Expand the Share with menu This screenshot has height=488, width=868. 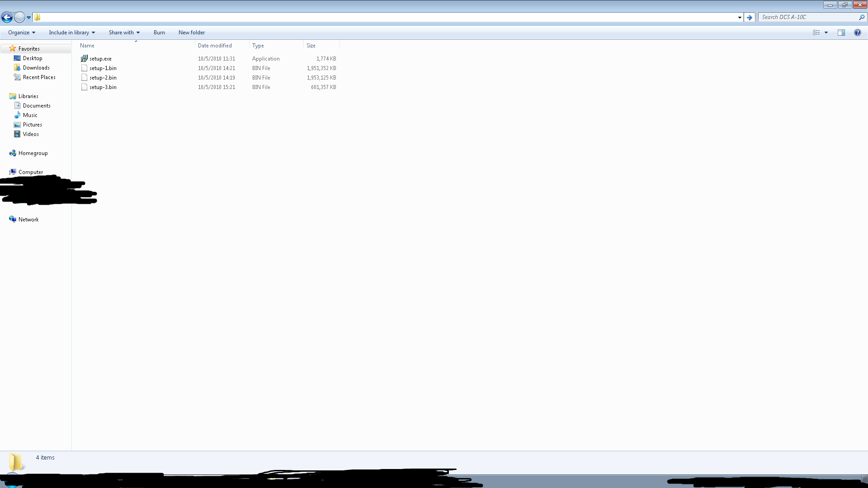point(123,32)
